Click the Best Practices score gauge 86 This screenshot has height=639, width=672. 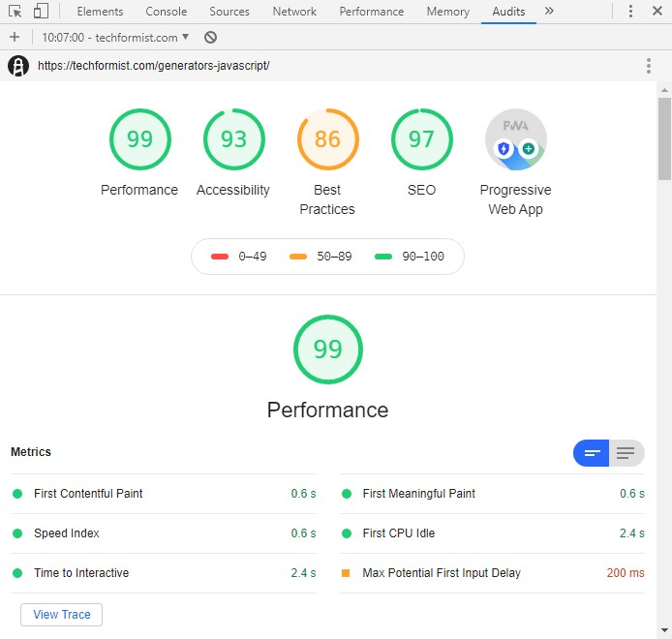[x=327, y=139]
